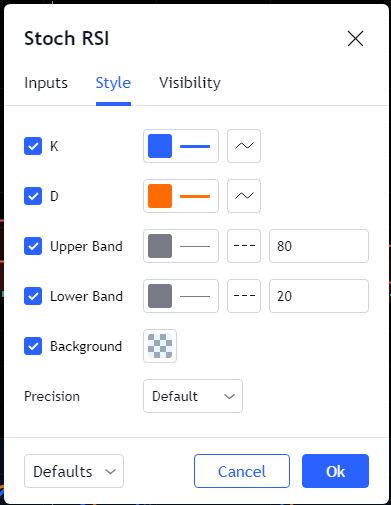The height and width of the screenshot is (505, 391).
Task: Switch to the Inputs tab
Action: (x=46, y=83)
